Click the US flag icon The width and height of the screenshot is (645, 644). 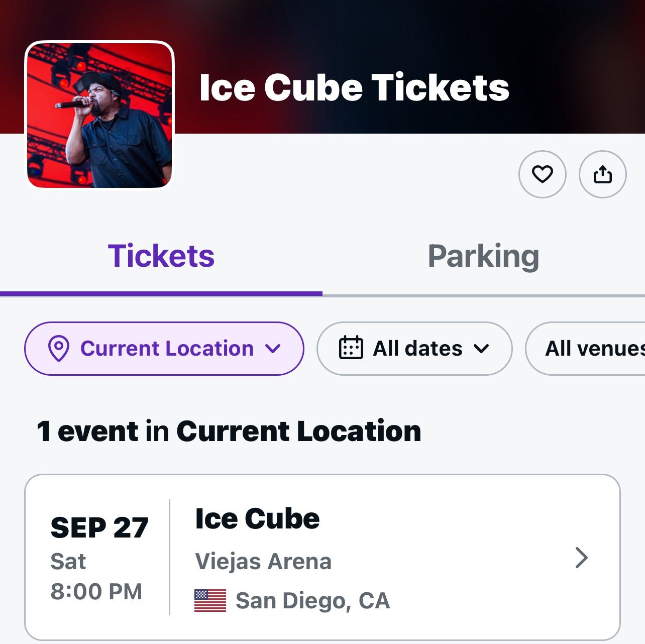coord(210,601)
